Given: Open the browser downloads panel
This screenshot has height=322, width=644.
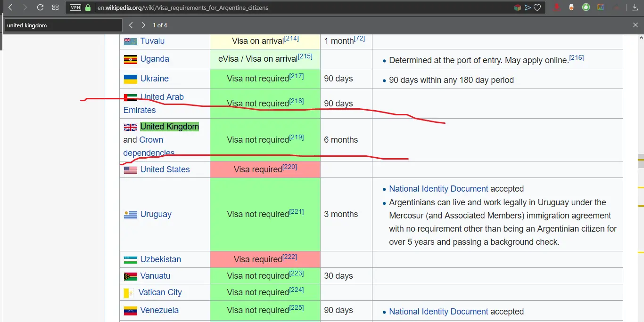Looking at the screenshot, I should 634,8.
